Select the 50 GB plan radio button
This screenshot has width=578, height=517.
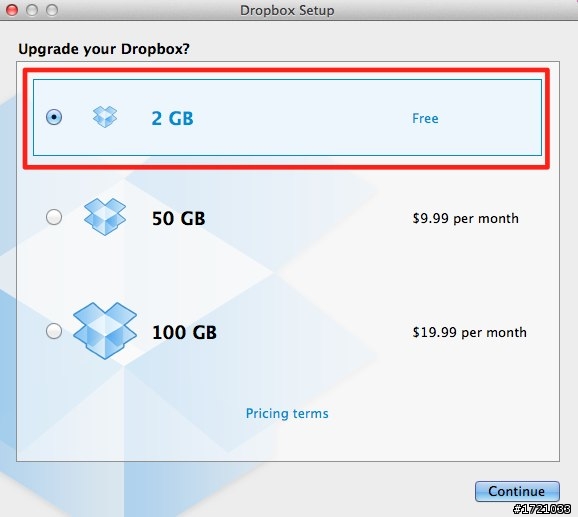[x=54, y=217]
